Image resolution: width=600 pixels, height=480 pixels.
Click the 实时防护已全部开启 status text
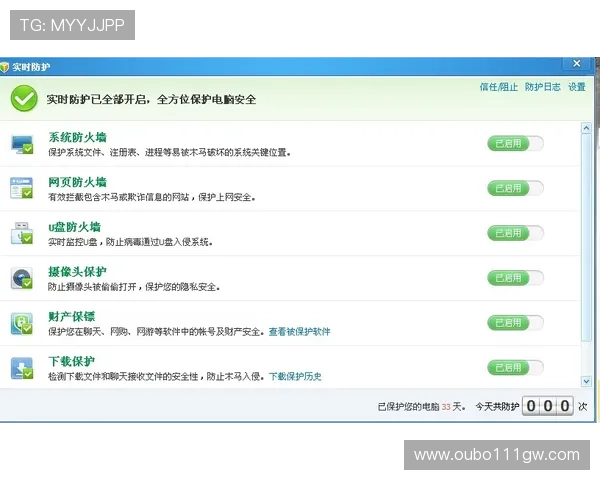click(151, 100)
